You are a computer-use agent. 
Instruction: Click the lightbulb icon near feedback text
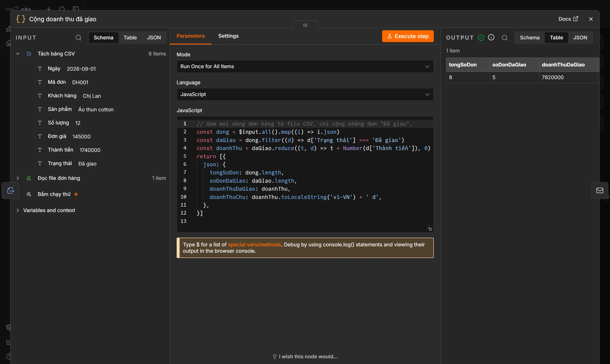tap(275, 356)
